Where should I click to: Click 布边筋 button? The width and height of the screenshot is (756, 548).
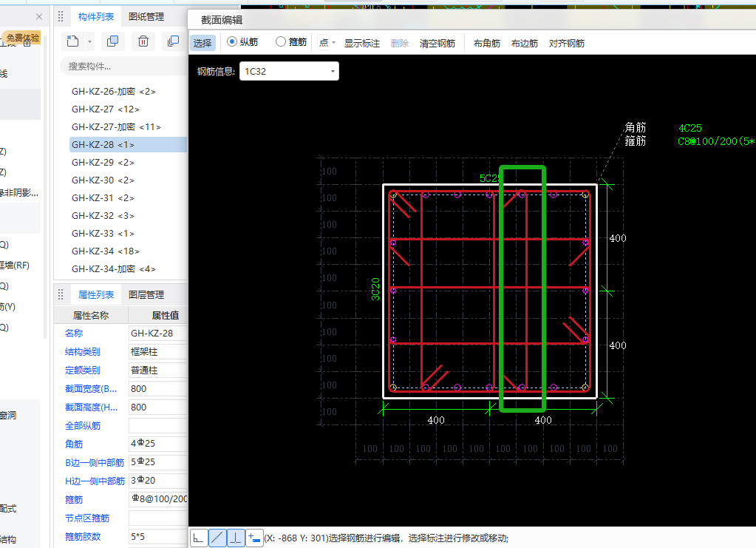point(524,44)
